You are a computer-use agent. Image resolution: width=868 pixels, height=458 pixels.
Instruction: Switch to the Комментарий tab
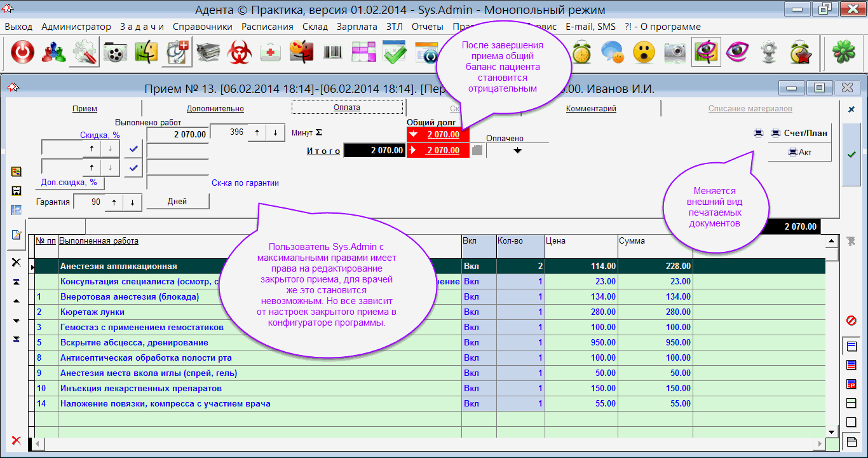click(x=591, y=109)
